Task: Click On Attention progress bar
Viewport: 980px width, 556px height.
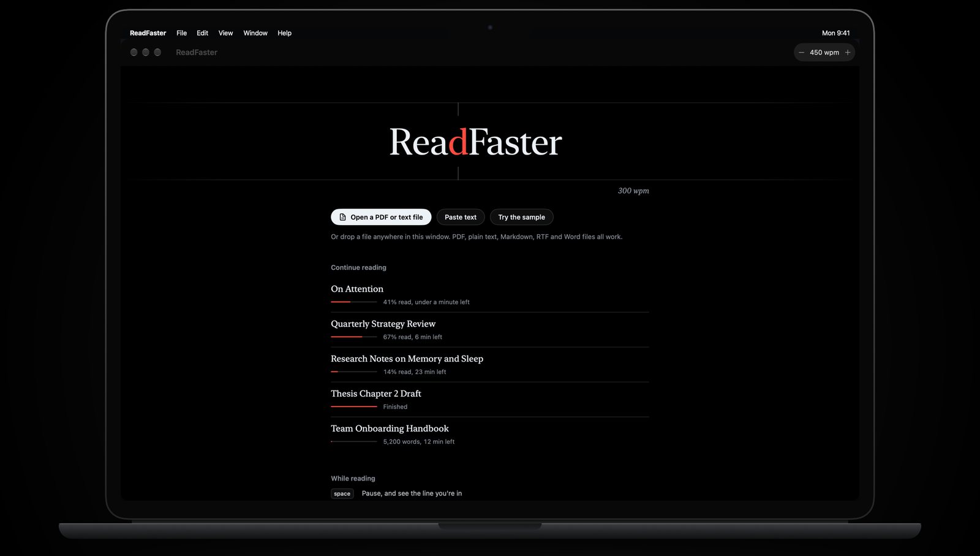Action: (354, 302)
